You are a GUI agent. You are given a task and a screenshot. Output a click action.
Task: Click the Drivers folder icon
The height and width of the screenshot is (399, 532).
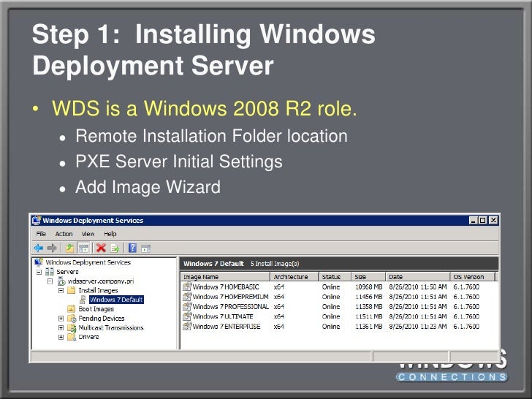tap(72, 337)
